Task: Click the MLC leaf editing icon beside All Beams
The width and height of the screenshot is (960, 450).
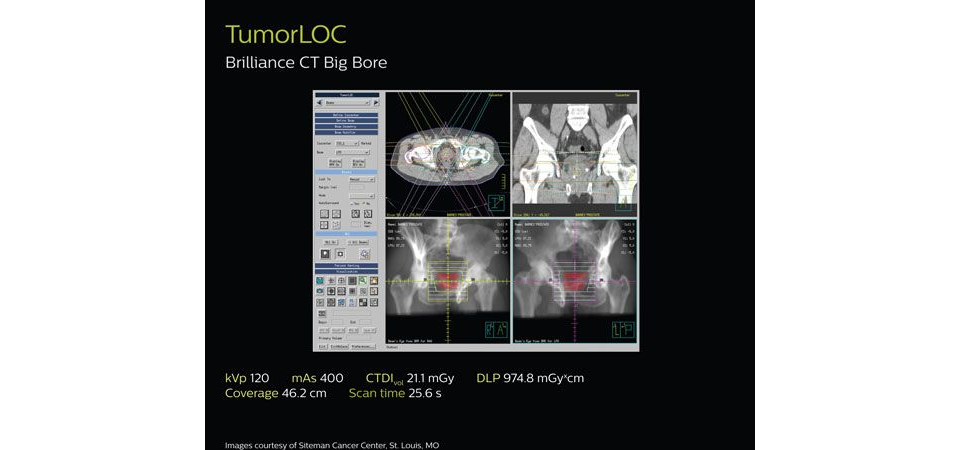Action: (365, 253)
